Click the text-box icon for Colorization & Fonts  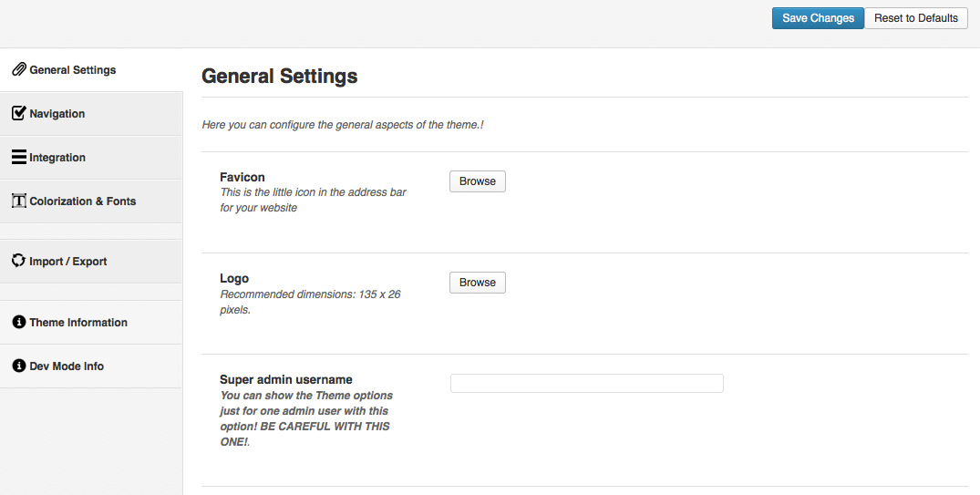click(x=19, y=201)
